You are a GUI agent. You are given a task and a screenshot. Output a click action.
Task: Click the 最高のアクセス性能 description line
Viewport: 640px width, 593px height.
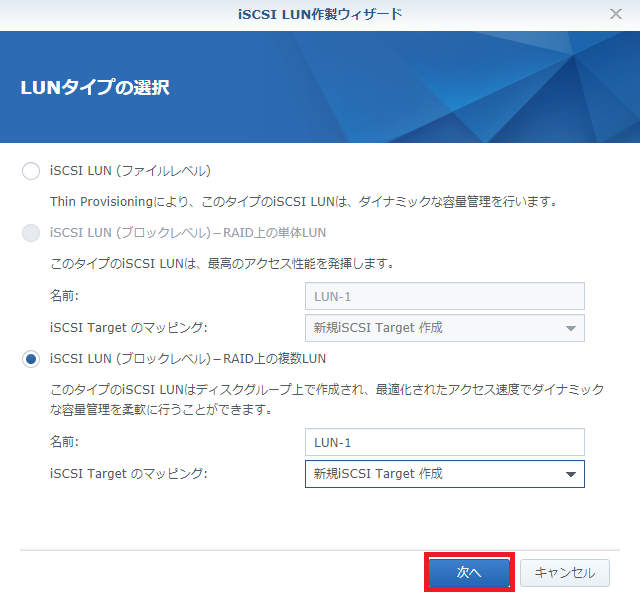pyautogui.click(x=221, y=264)
